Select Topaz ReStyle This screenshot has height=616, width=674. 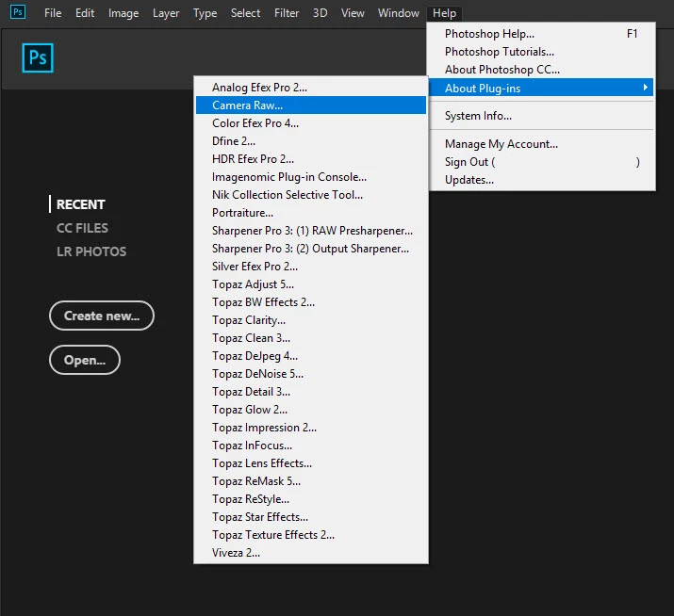(311, 499)
